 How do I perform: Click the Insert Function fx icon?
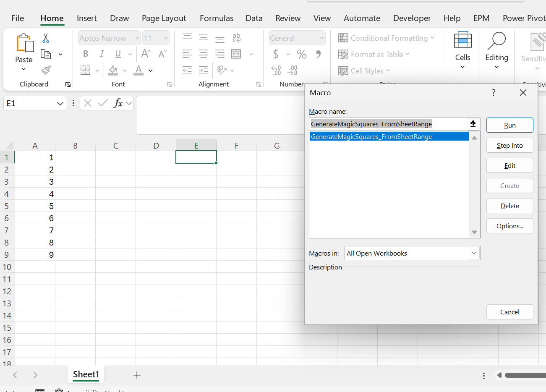118,103
